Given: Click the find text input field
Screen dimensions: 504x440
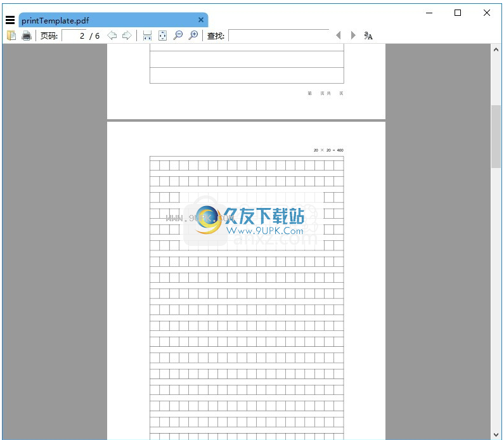Looking at the screenshot, I should [x=279, y=36].
